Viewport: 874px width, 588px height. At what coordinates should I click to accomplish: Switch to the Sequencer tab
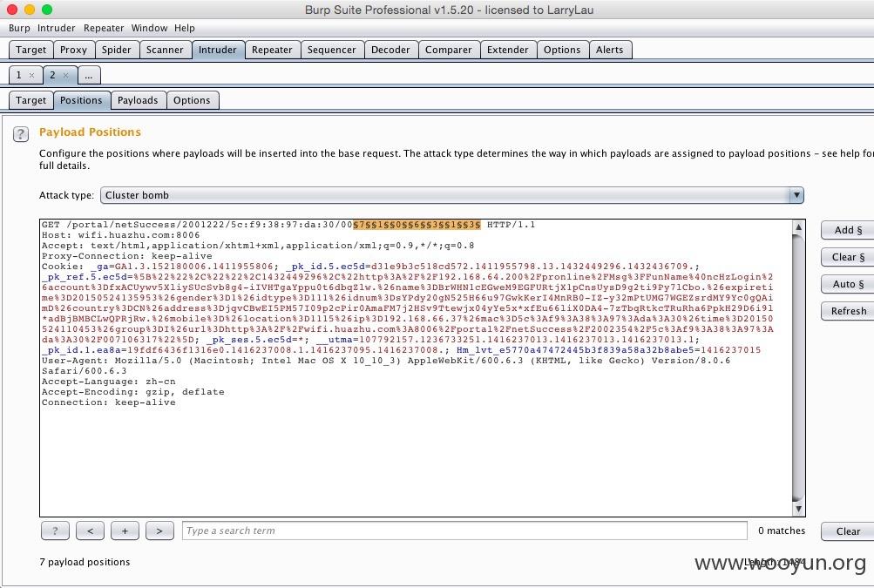(x=332, y=50)
